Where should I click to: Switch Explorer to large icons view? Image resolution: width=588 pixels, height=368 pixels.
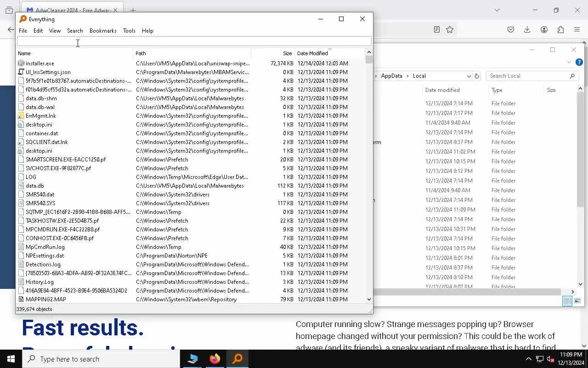tap(577, 301)
